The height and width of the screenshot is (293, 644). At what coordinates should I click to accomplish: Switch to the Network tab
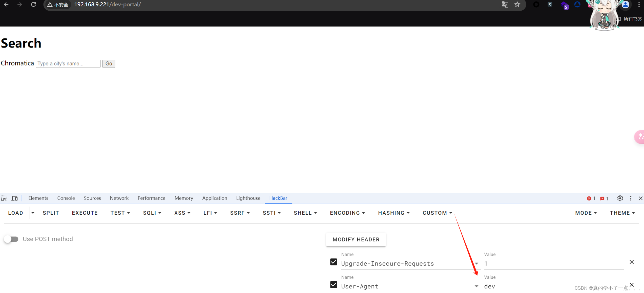[119, 198]
